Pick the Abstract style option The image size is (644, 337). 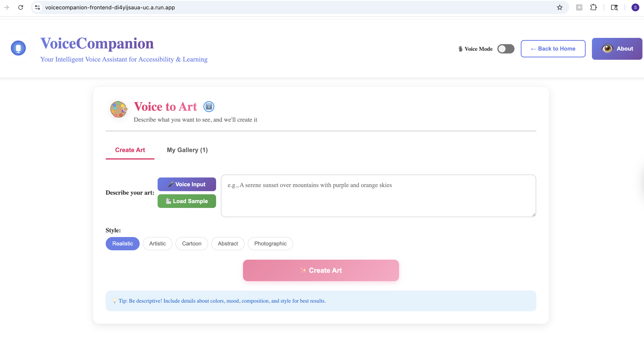pos(227,243)
